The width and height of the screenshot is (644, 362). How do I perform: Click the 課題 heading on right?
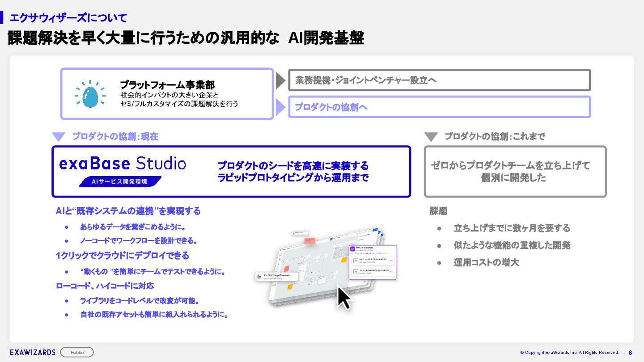pos(439,211)
